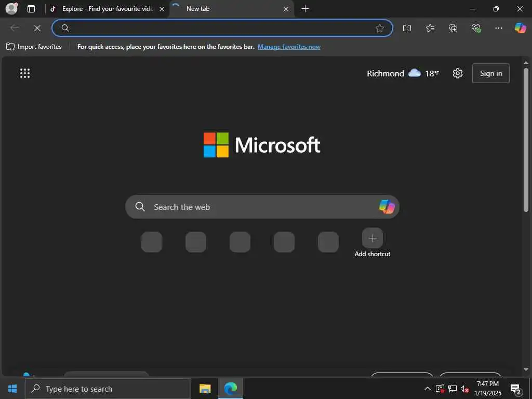Click the search icon in address bar
The height and width of the screenshot is (399, 532).
pos(65,28)
